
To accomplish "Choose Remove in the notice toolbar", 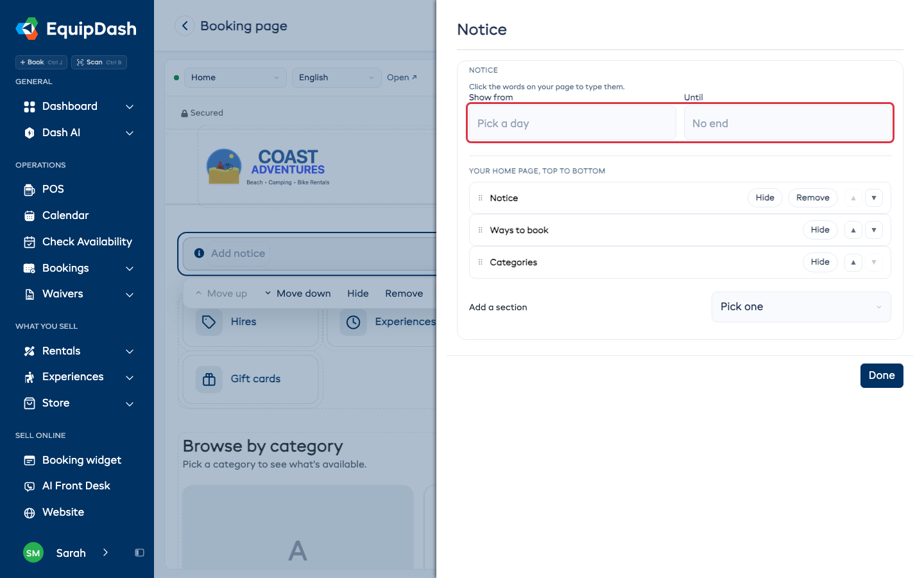I will tap(404, 293).
